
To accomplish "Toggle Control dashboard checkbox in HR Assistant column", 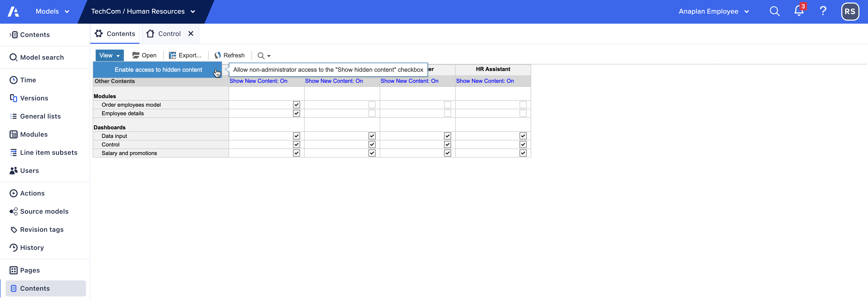I will coord(523,144).
